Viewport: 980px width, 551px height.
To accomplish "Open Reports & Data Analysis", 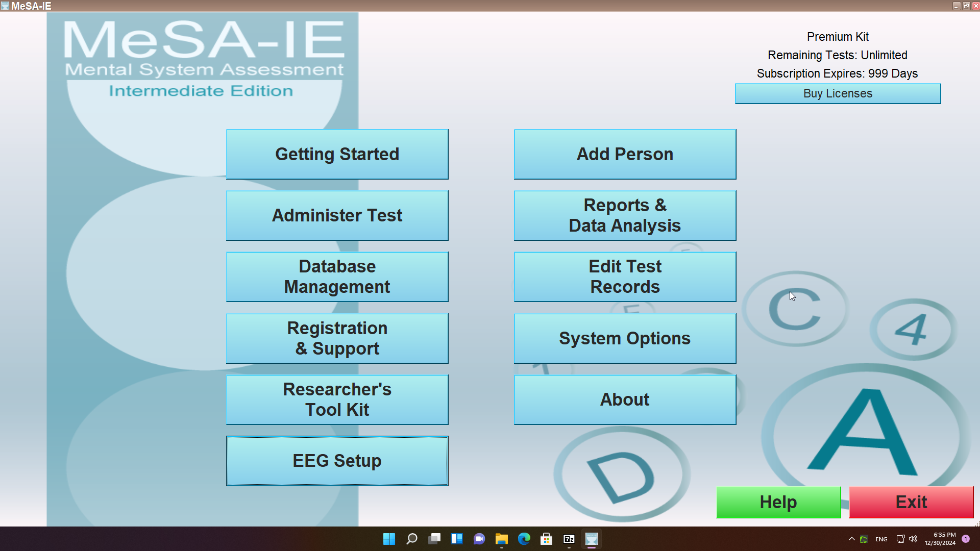I will (625, 215).
